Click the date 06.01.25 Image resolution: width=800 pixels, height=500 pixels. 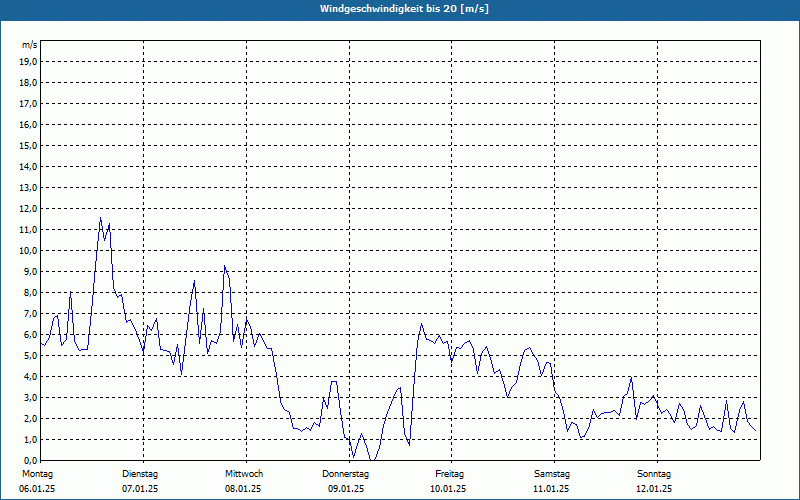coord(37,489)
